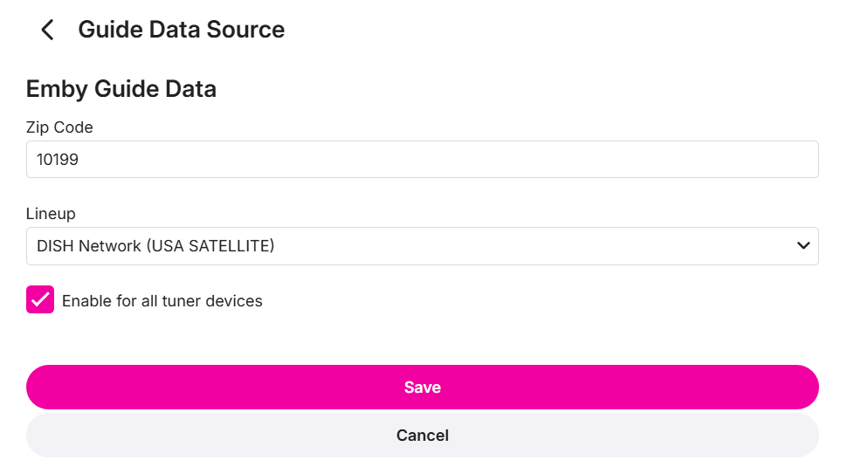
Task: Click the Lineup field label
Action: (x=51, y=214)
